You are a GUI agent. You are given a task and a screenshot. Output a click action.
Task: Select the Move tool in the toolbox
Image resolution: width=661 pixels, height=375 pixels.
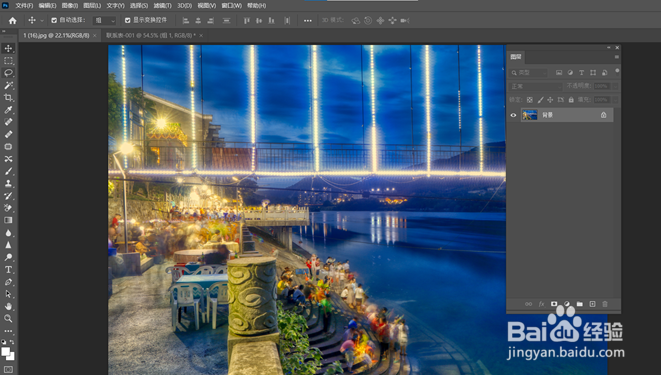[x=8, y=48]
